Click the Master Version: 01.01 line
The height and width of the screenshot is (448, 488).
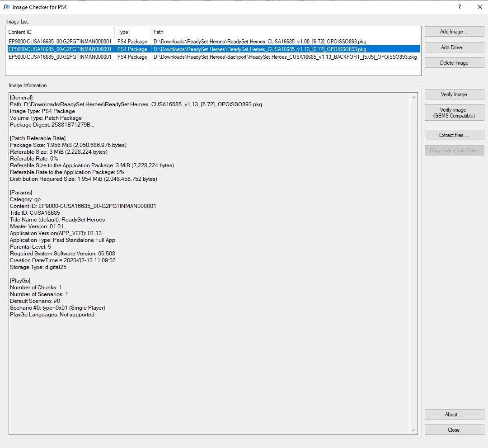click(37, 226)
